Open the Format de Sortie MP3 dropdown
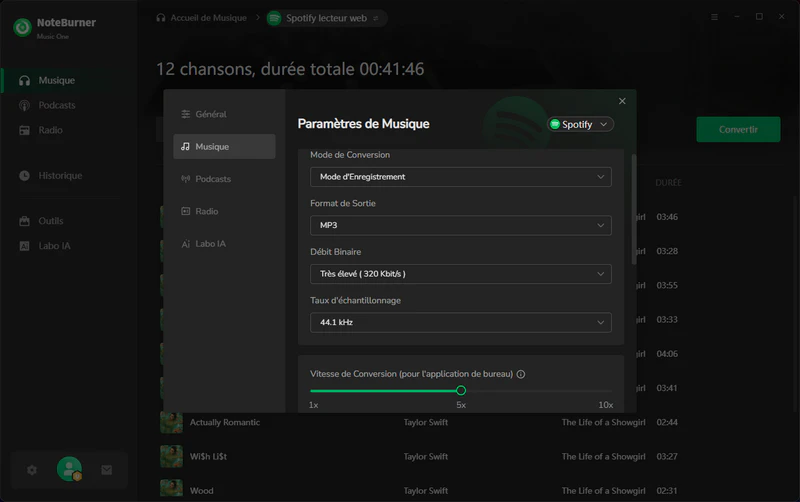800x502 pixels. [460, 226]
